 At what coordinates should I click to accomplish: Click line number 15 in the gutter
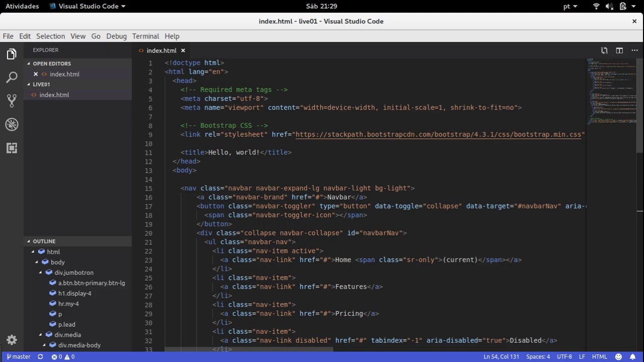click(148, 188)
